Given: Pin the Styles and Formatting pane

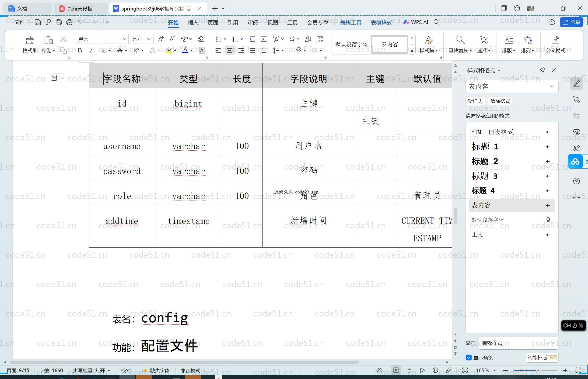Looking at the screenshot, I should point(542,70).
